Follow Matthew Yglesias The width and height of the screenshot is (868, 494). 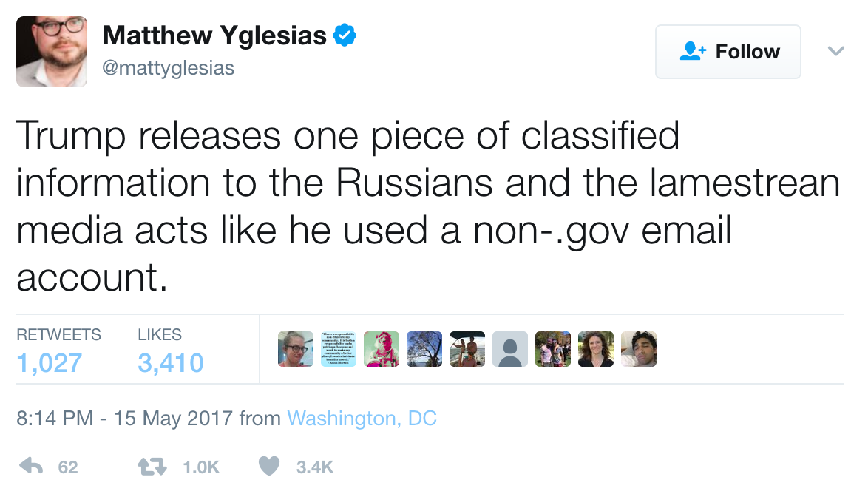coord(728,52)
